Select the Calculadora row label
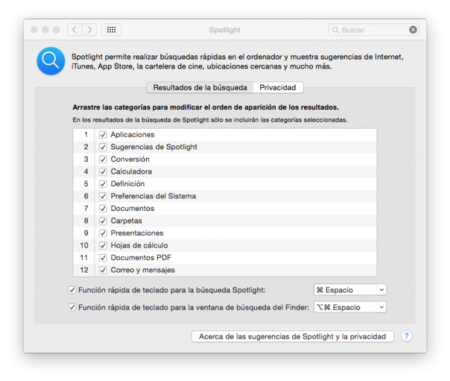This screenshot has width=450, height=381. coord(131,172)
